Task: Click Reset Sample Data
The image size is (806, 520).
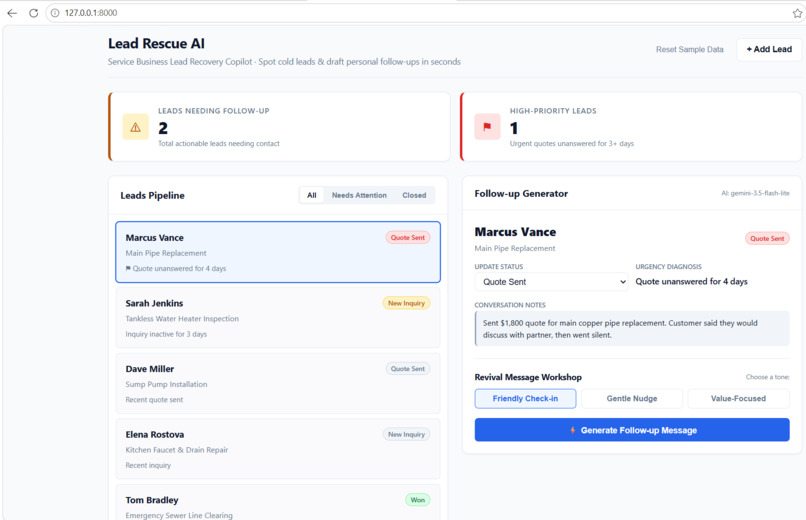Action: pyautogui.click(x=689, y=49)
